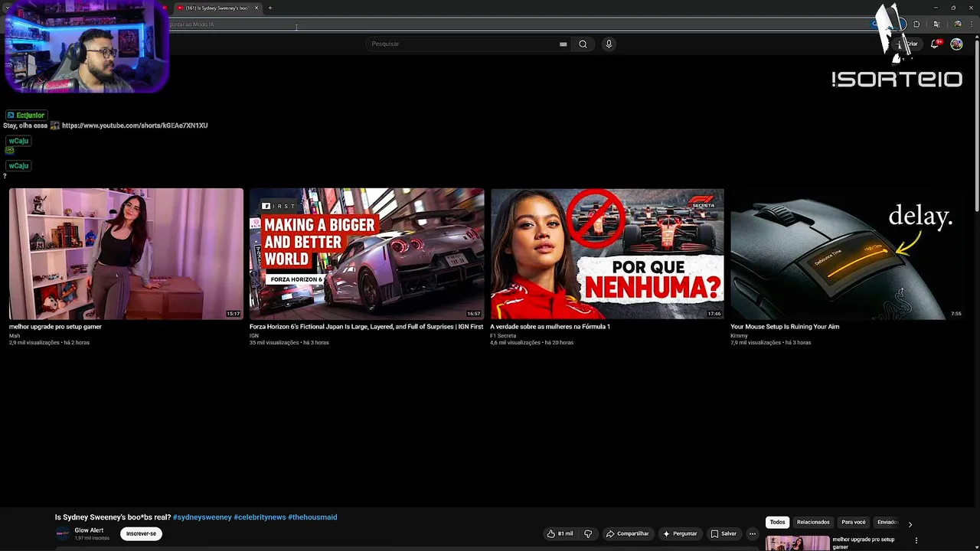Screen dimensions: 980x551
Task: Open options menu for the sidebar video melhor upgrade
Action: pyautogui.click(x=916, y=541)
